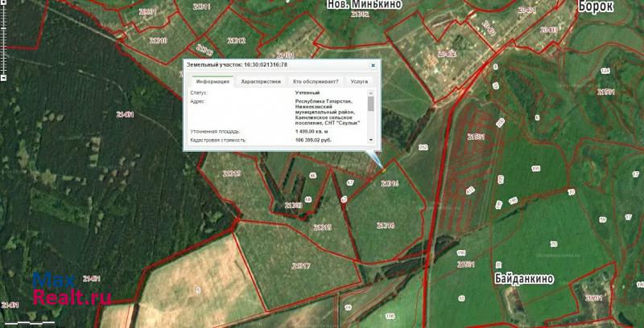
Task: Click the popup title with cadastral number
Action: coord(237,64)
